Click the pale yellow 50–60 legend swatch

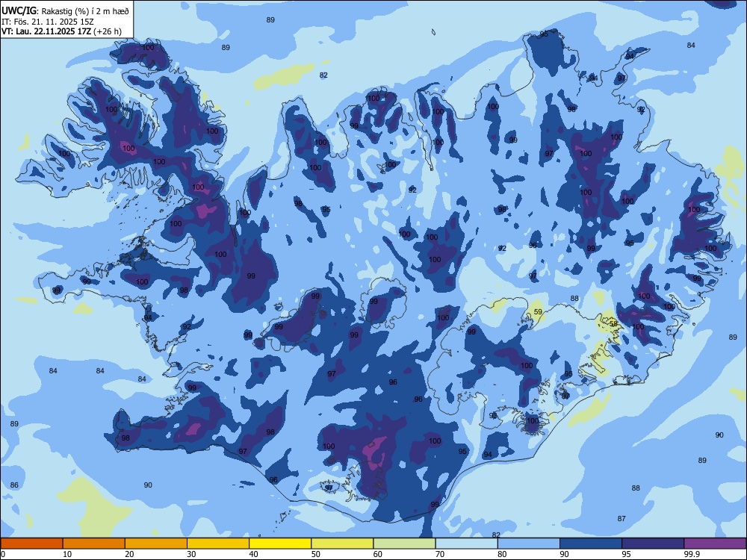tap(342, 544)
